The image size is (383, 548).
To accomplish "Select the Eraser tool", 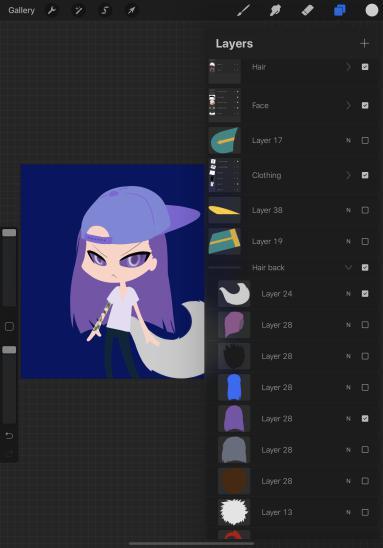I will tap(308, 10).
